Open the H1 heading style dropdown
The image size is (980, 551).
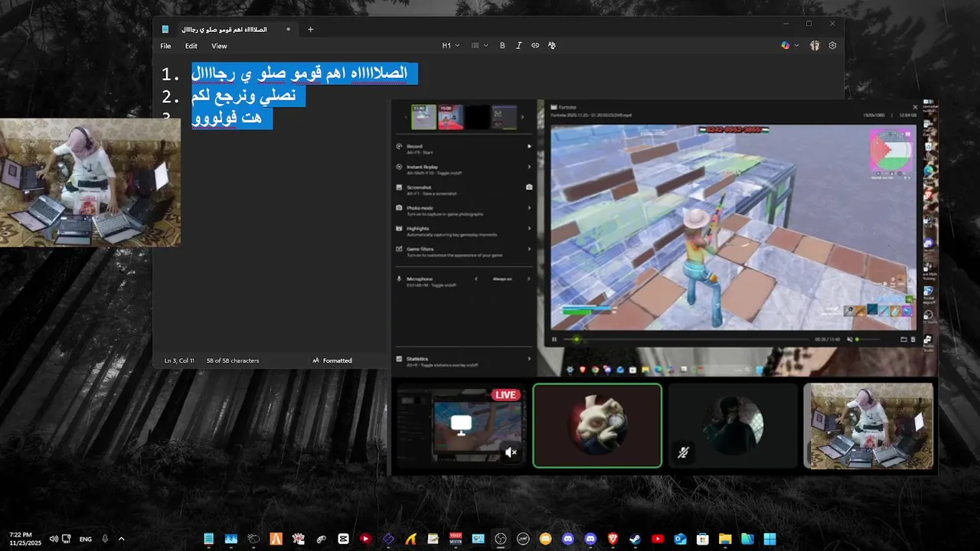pos(451,46)
